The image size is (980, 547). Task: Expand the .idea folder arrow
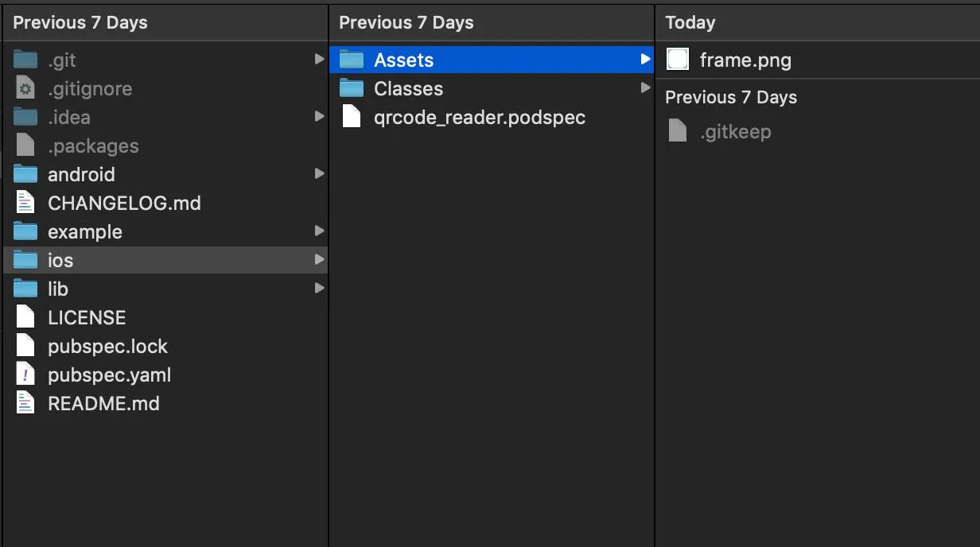(319, 117)
